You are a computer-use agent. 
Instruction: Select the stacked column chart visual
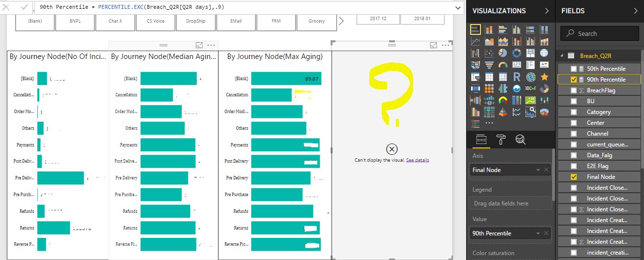click(489, 29)
